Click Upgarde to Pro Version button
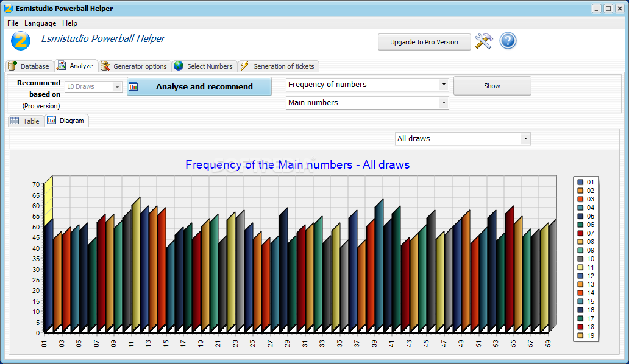 click(424, 42)
